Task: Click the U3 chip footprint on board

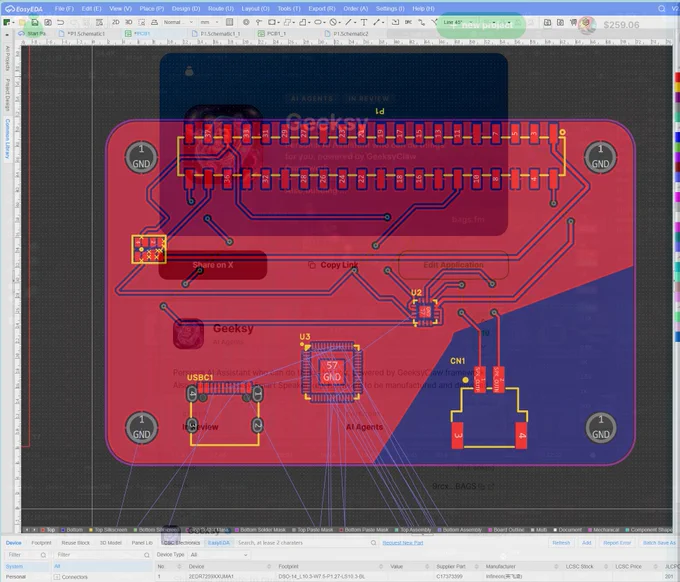Action: pyautogui.click(x=332, y=372)
